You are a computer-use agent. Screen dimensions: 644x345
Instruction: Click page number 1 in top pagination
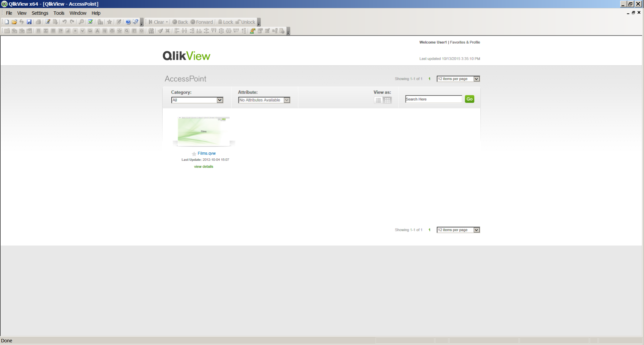429,79
